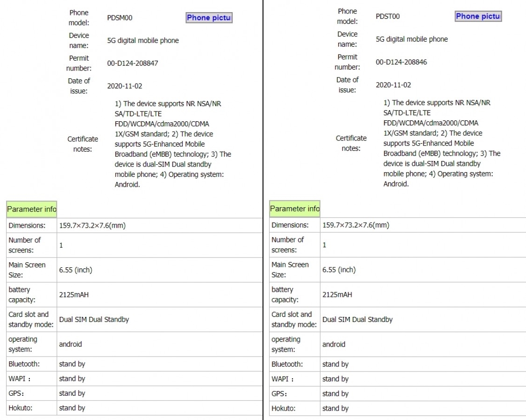
Task: Click Phone picture button for PDSM00
Action: pos(209,18)
